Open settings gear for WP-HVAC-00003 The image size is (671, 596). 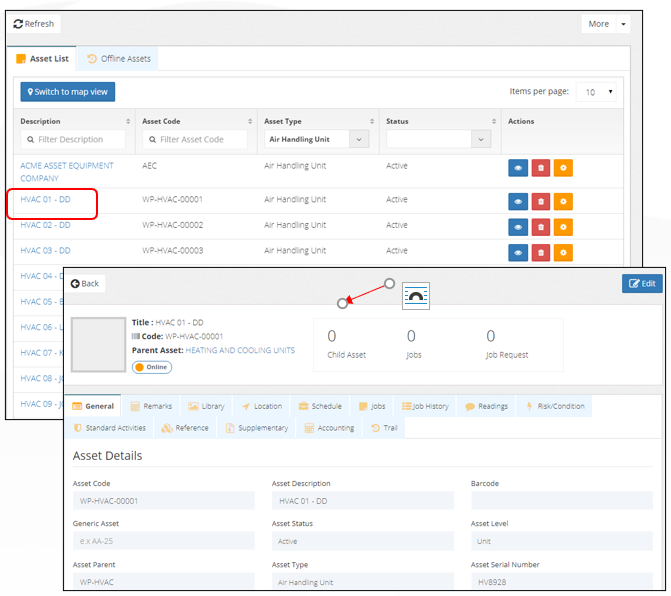[563, 252]
